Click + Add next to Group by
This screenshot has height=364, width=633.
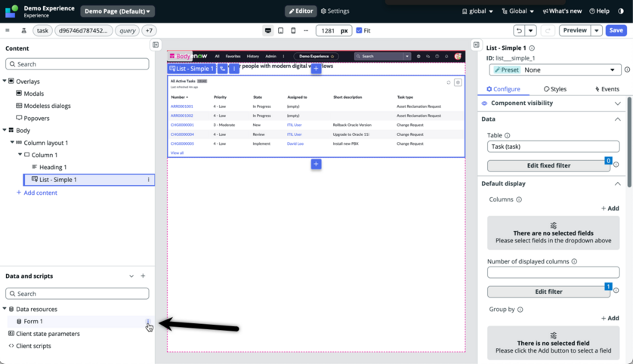610,319
